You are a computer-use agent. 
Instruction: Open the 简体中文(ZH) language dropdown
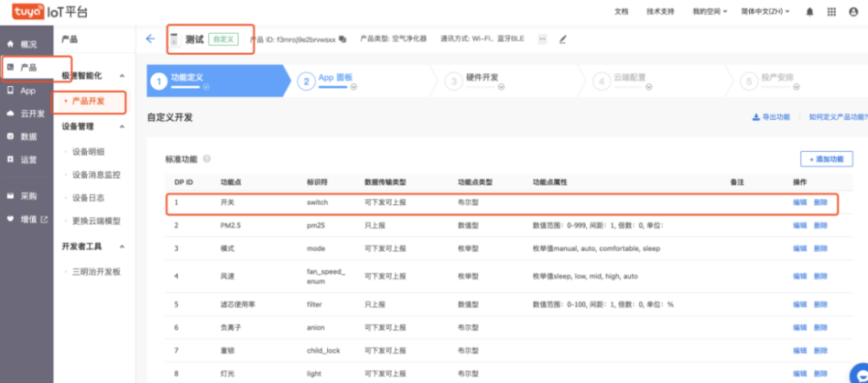[766, 12]
